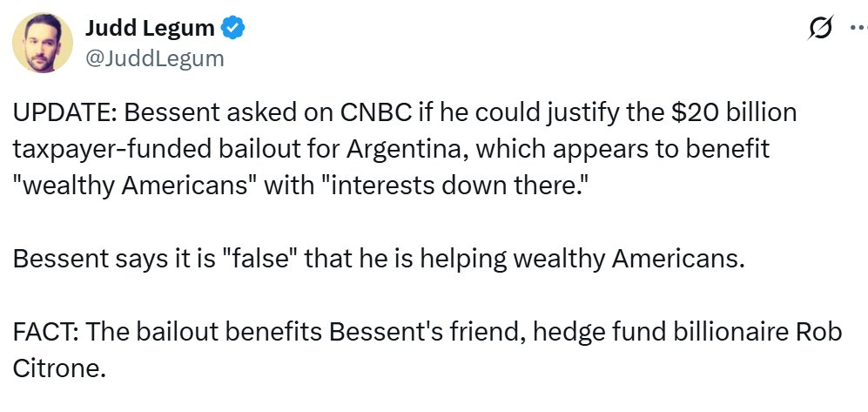Click the Grok explain-post icon
The height and width of the screenshot is (412, 868).
(x=819, y=30)
